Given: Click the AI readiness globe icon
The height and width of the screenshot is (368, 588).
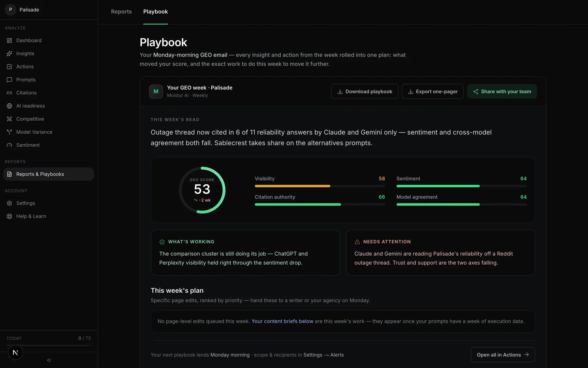Looking at the screenshot, I should pyautogui.click(x=9, y=106).
